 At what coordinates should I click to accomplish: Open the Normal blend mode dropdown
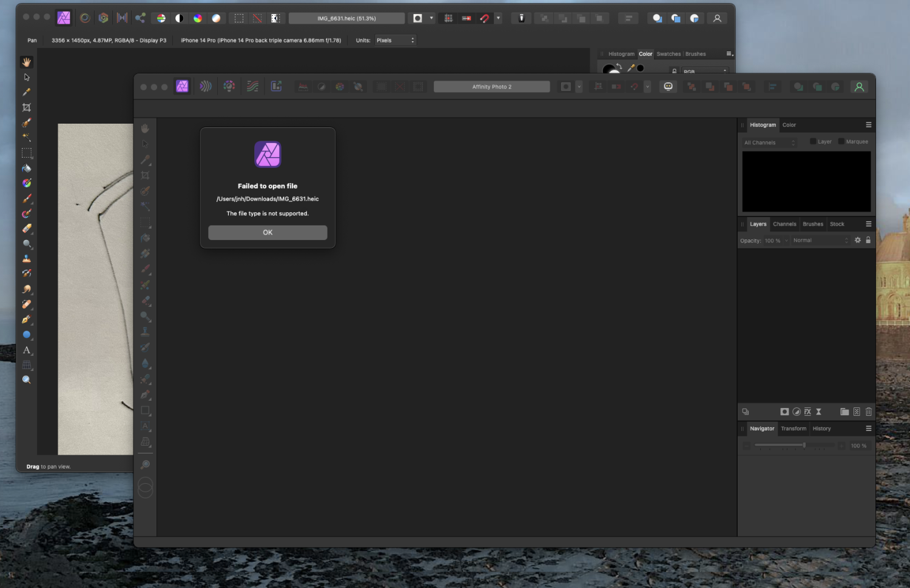(x=820, y=240)
